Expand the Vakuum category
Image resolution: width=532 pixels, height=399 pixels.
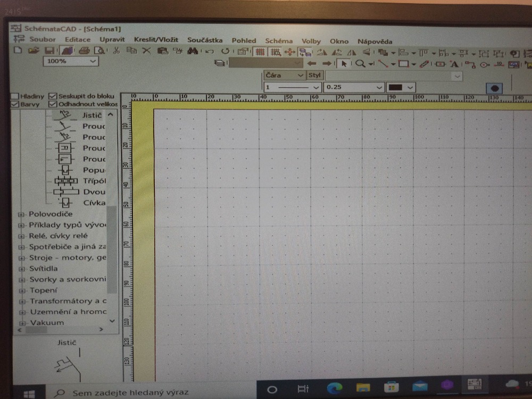pyautogui.click(x=22, y=323)
